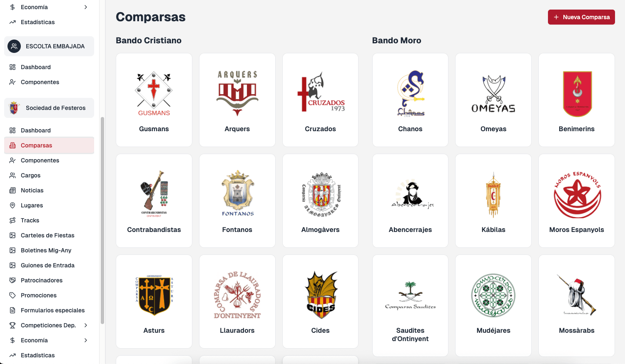
Task: Click the Escolta Embajada avatar icon
Action: tap(14, 46)
